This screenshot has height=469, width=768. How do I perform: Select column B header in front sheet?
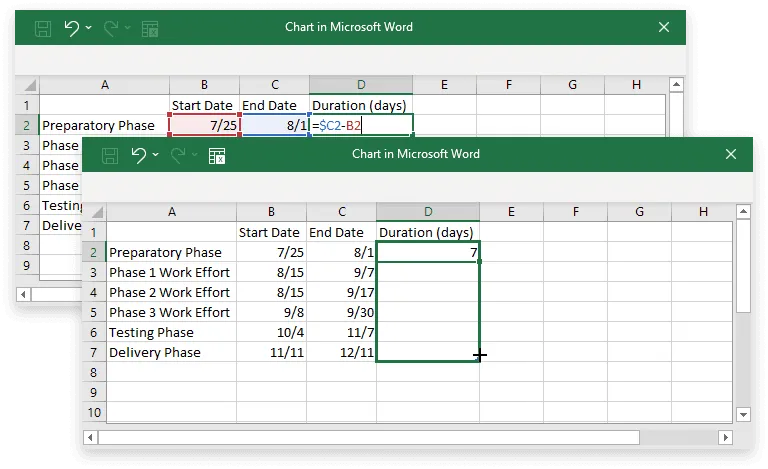pos(271,211)
